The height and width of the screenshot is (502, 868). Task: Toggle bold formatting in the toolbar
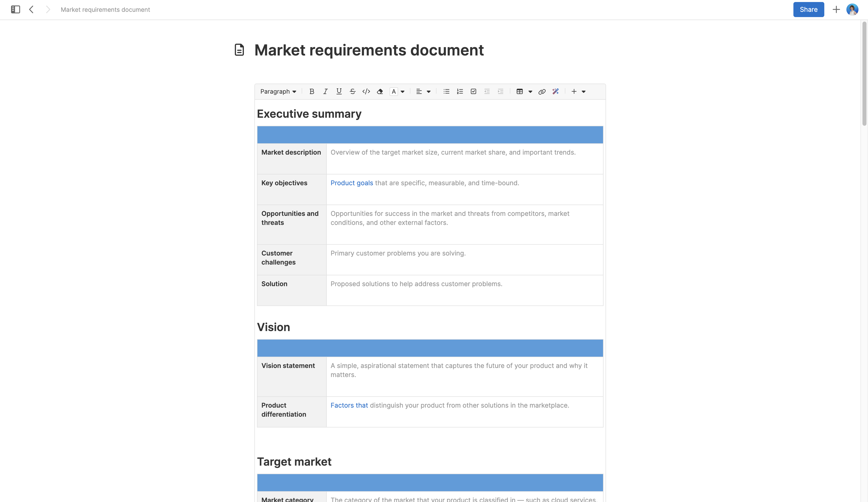311,92
